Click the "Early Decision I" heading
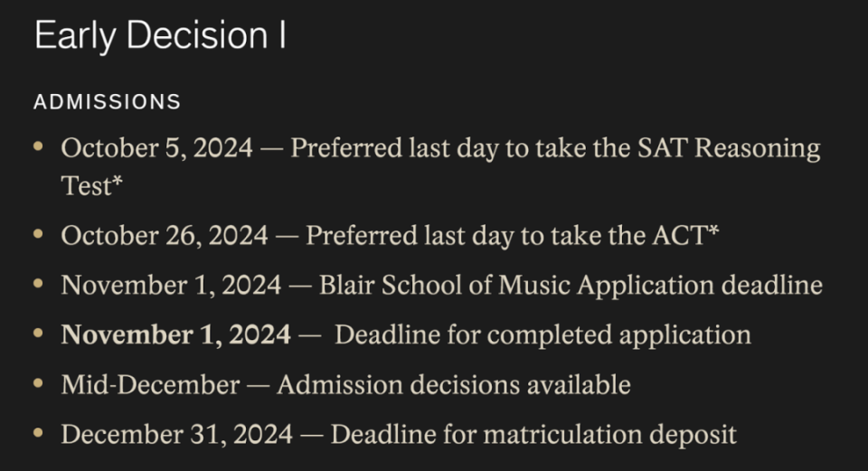The width and height of the screenshot is (868, 471). click(160, 37)
